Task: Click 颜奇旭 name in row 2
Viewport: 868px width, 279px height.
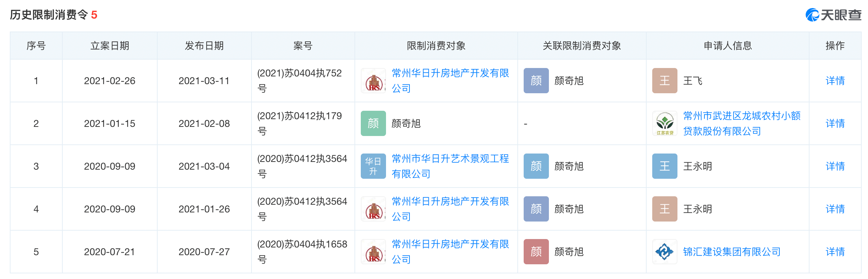Action: (x=407, y=123)
